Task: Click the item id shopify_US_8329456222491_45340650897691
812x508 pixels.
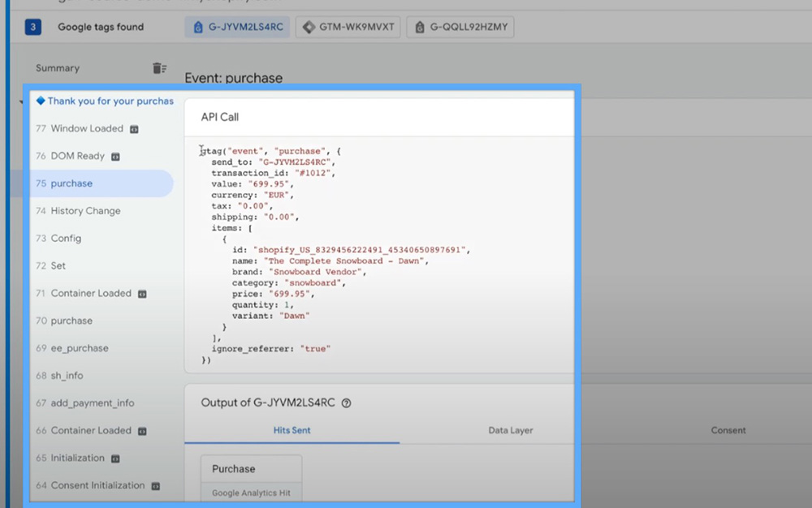Action: coord(360,250)
